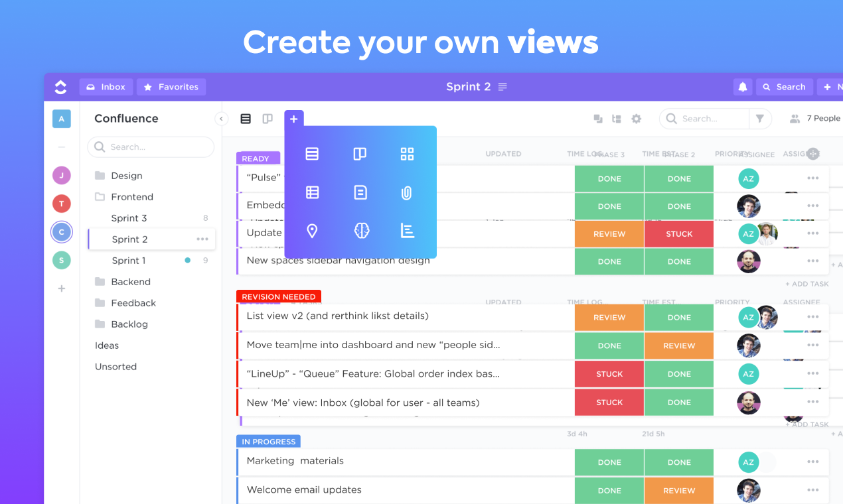Image resolution: width=843 pixels, height=504 pixels.
Task: Toggle the STUCK status on New 'Me' view task
Action: pos(609,402)
